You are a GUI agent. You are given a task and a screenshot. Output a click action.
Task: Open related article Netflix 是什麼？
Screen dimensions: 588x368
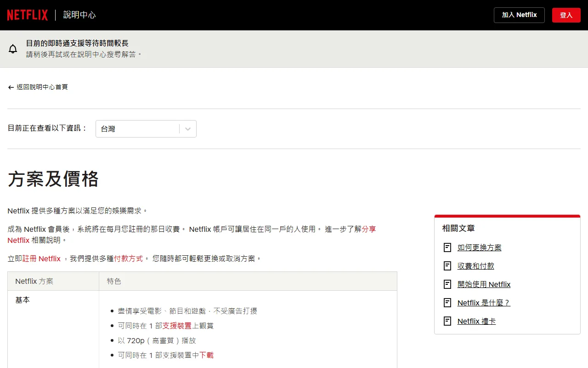pyautogui.click(x=484, y=303)
